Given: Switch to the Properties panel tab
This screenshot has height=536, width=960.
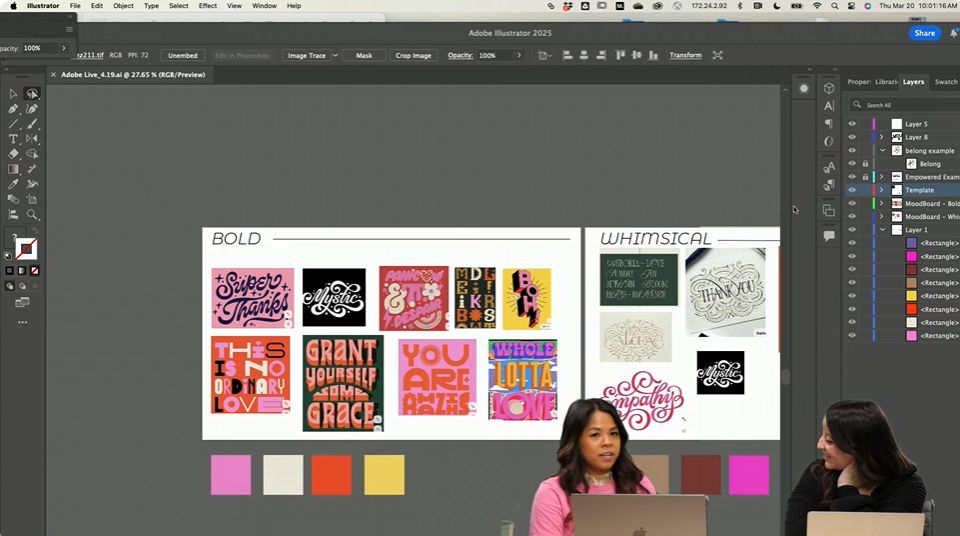Looking at the screenshot, I should pos(858,81).
